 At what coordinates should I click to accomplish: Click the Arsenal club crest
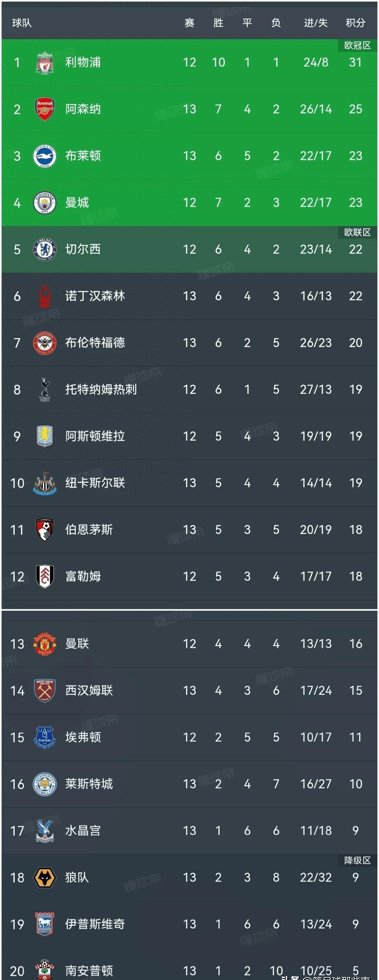(x=45, y=109)
